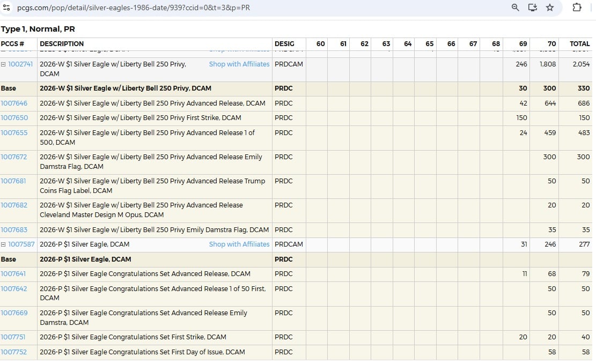Viewport: 596px width, 364px height.
Task: Open PCGS number 1007681 link
Action: 13,181
